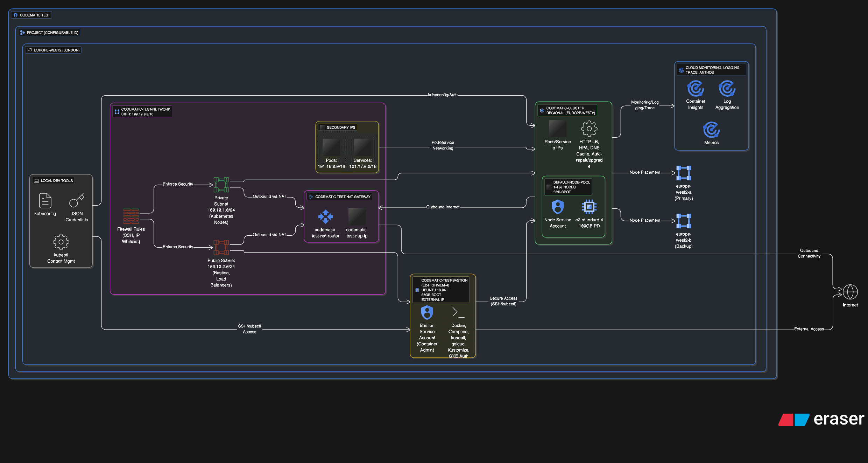Click the europe-west2-a Primary zone icon

[x=684, y=173]
